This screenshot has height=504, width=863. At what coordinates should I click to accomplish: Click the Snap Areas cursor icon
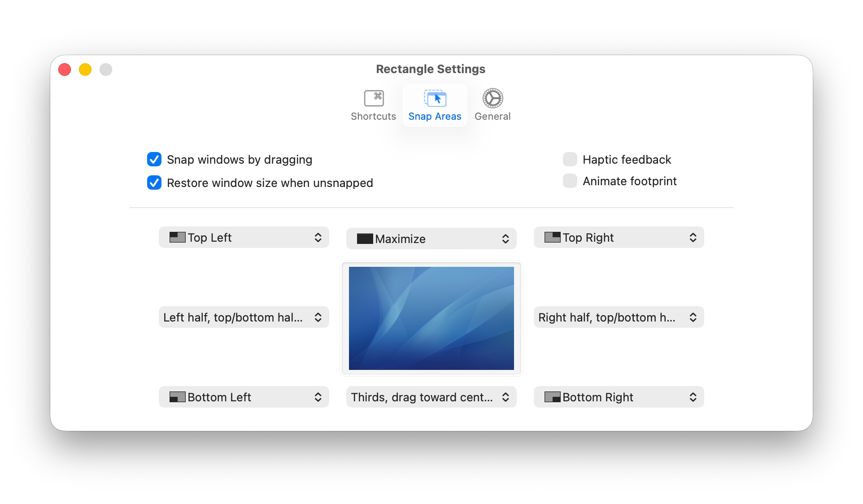435,98
